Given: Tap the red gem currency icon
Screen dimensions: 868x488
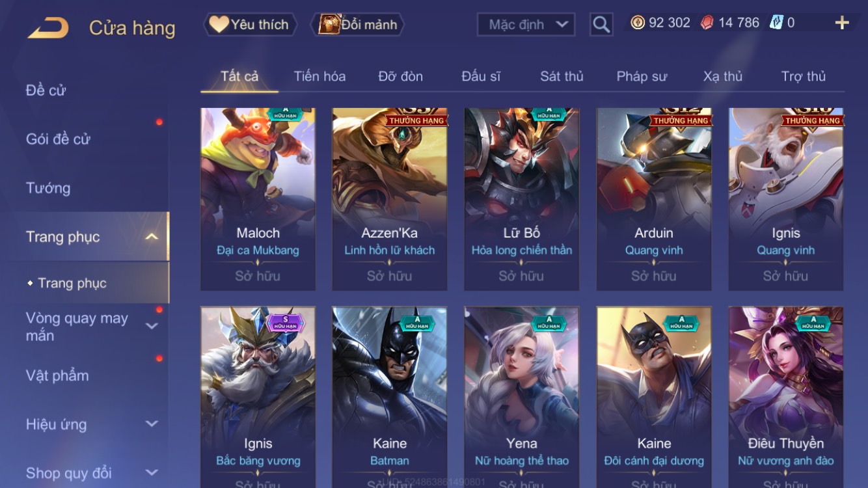Looking at the screenshot, I should point(707,23).
